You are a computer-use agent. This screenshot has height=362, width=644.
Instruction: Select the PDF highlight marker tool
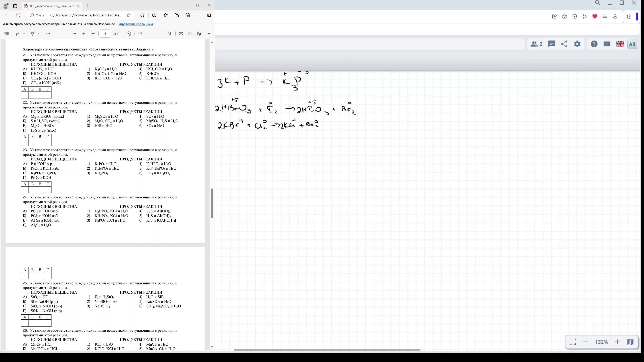(17, 34)
